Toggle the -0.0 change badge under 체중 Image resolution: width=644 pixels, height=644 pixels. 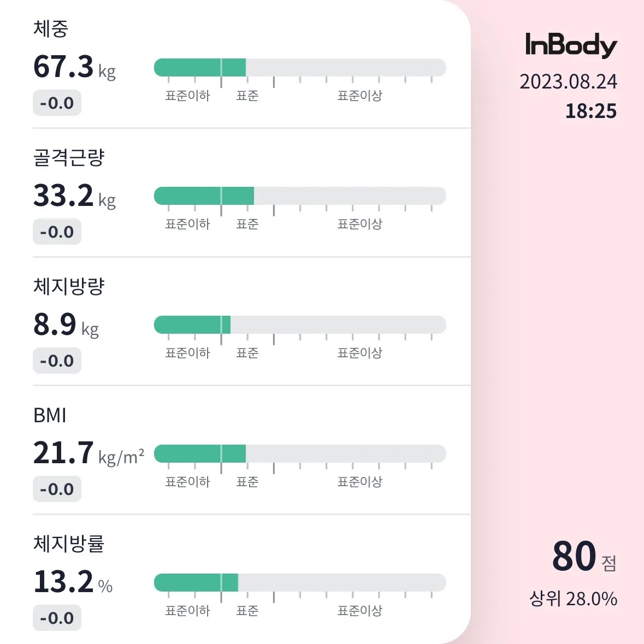pyautogui.click(x=57, y=103)
